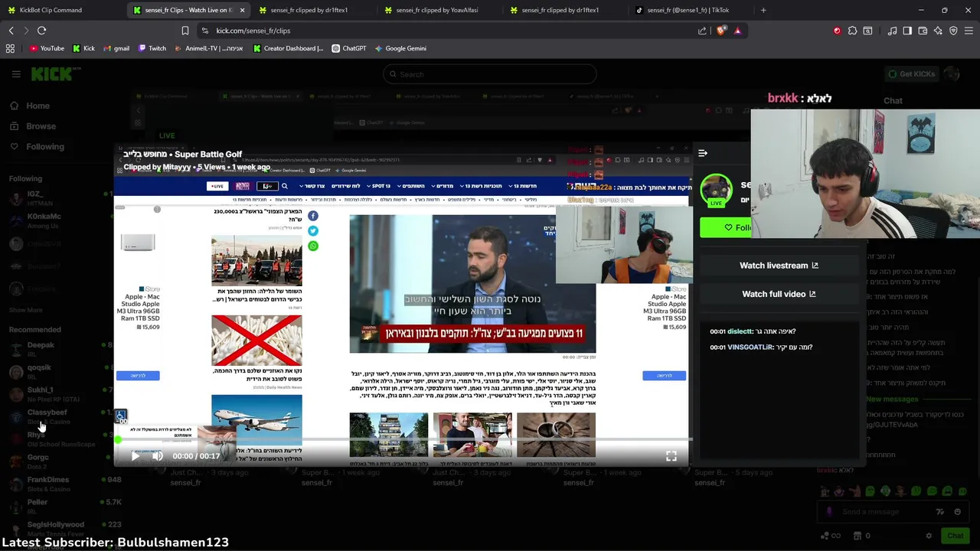Open the apps grid in the bookmarks bar
The image size is (980, 551).
point(10,48)
